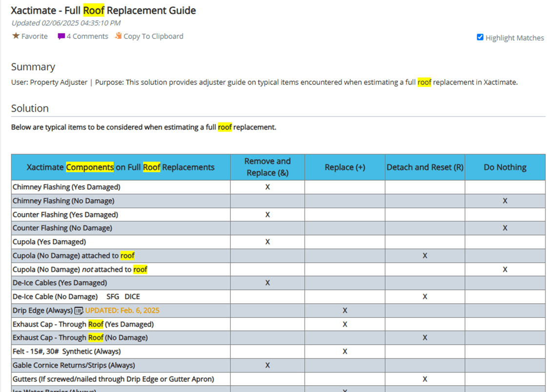The width and height of the screenshot is (549, 392).
Task: Select the Counter Flashing (No Damage) row label
Action: pos(62,228)
